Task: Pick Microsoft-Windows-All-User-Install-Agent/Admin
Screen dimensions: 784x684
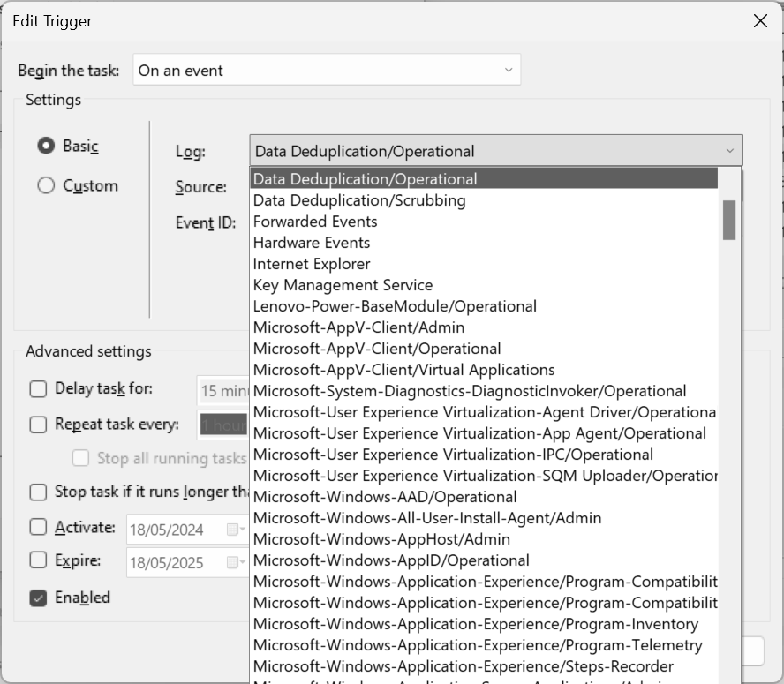Action: 484,517
